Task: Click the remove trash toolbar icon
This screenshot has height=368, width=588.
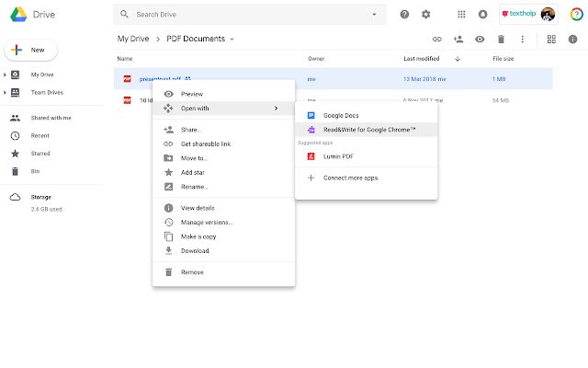Action: click(501, 39)
